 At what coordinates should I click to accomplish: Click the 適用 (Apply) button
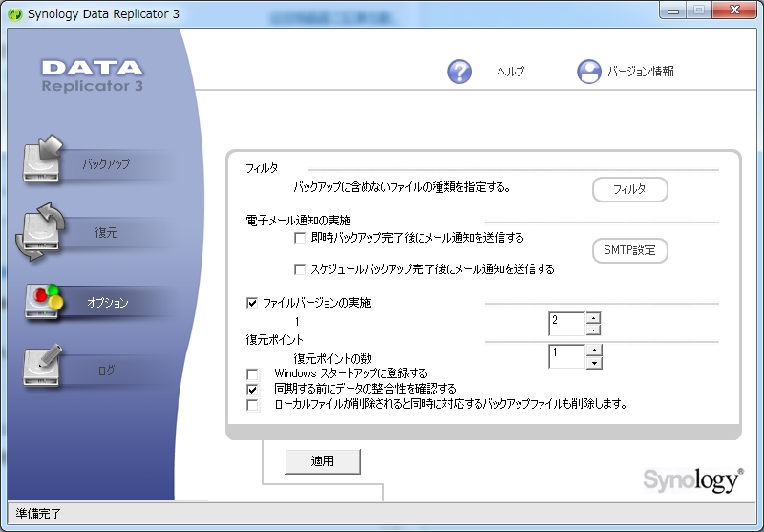[323, 461]
